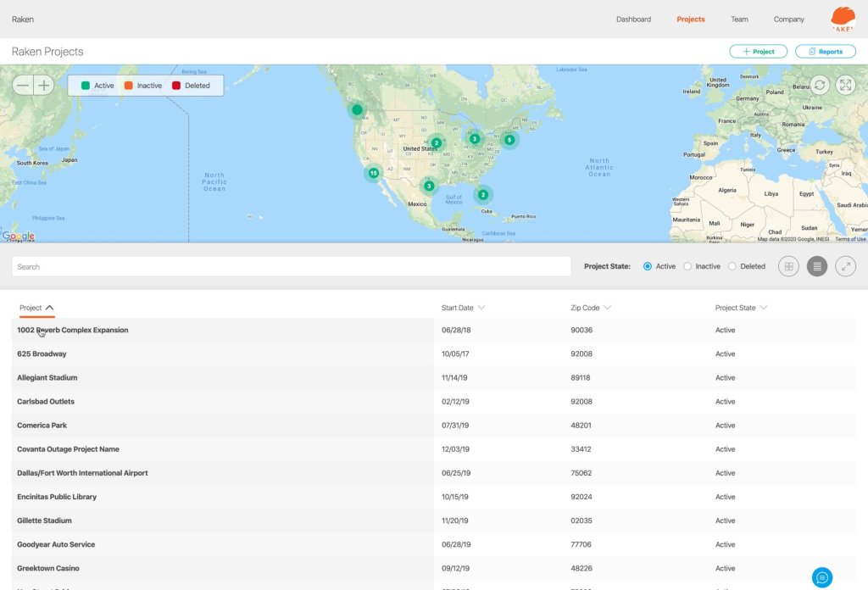Sort by Zip Code column
Screen dimensions: 868x590
click(x=591, y=308)
